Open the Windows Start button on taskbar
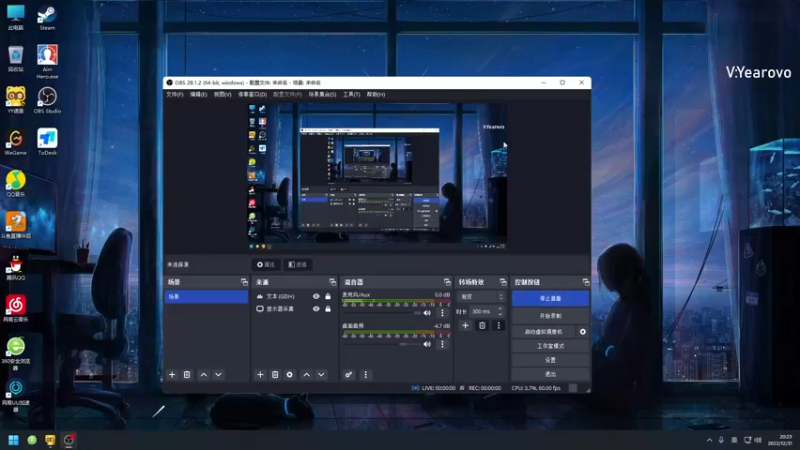This screenshot has width=800, height=450. 14,440
